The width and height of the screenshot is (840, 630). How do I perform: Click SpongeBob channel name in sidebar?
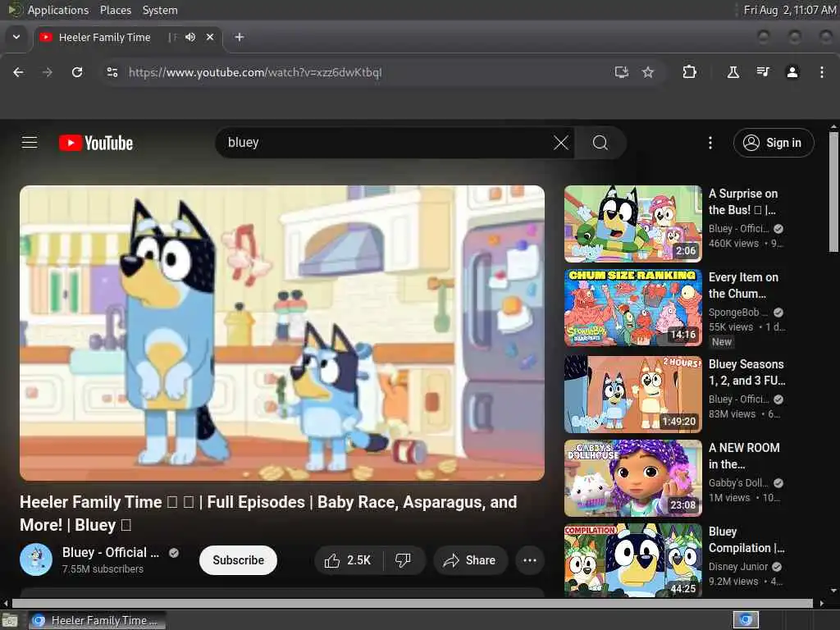[x=738, y=313]
